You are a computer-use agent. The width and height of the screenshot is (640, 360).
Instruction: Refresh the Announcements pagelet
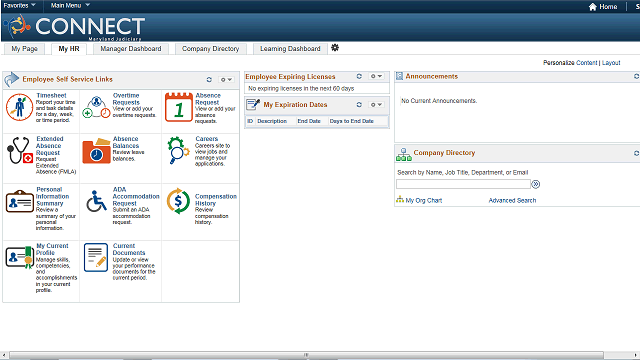(x=636, y=76)
